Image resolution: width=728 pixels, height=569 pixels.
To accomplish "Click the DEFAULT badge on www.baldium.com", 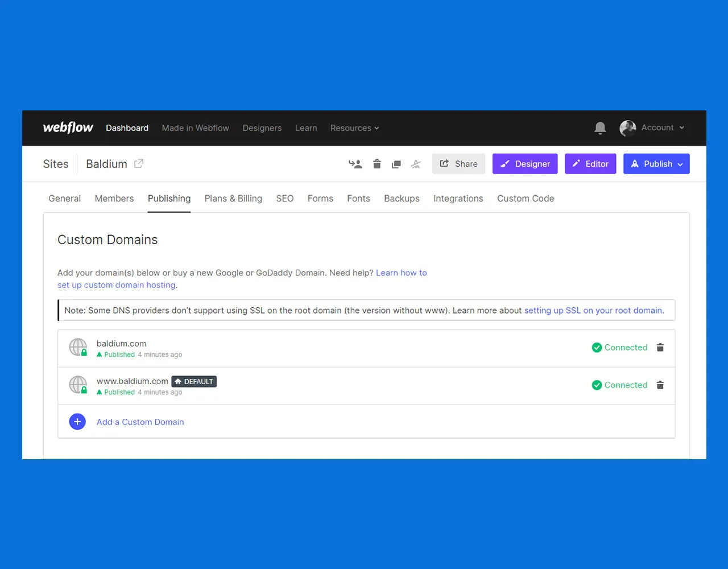I will pyautogui.click(x=194, y=381).
